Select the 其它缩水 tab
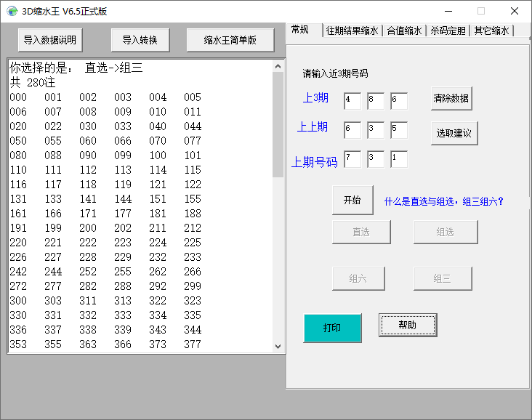 (491, 31)
